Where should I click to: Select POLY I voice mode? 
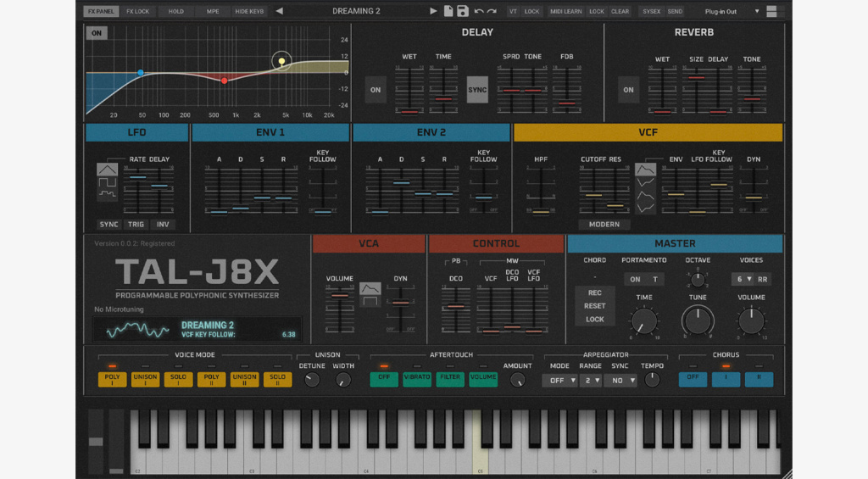point(113,379)
